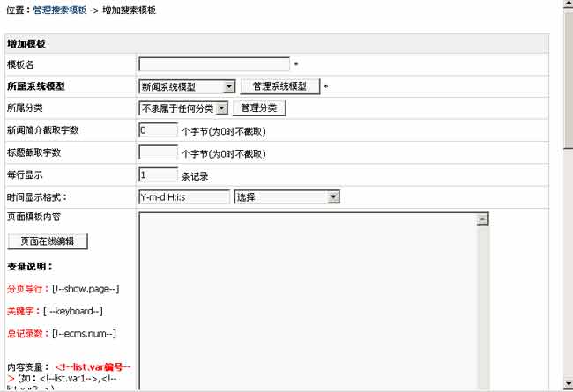Click the time format Y-m-d H:i:s field
Viewport: 573px width, 392px height.
(x=184, y=196)
